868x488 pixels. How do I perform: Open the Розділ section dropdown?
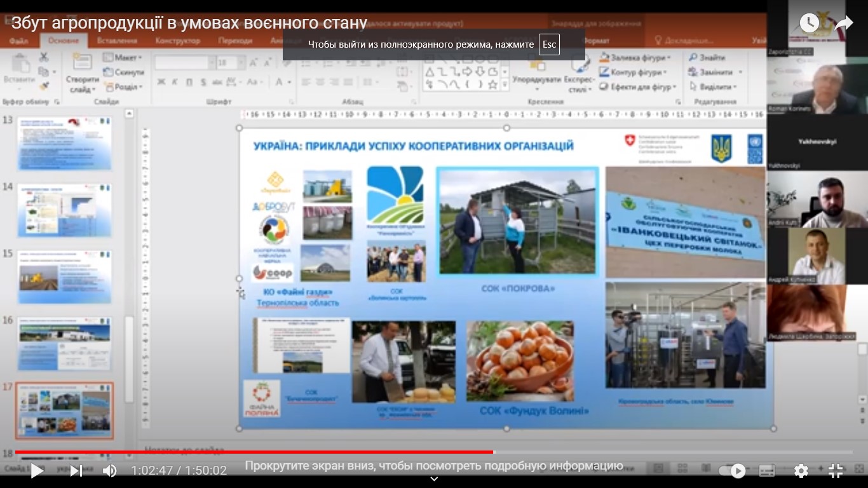(x=123, y=87)
